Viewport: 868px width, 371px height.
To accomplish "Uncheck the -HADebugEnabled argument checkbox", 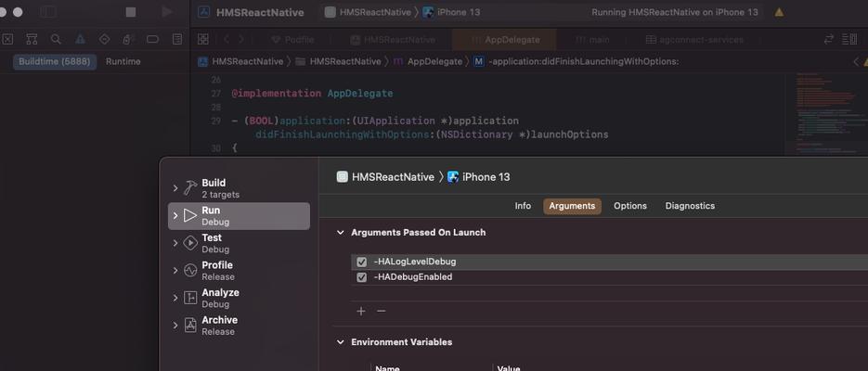I will pos(361,277).
